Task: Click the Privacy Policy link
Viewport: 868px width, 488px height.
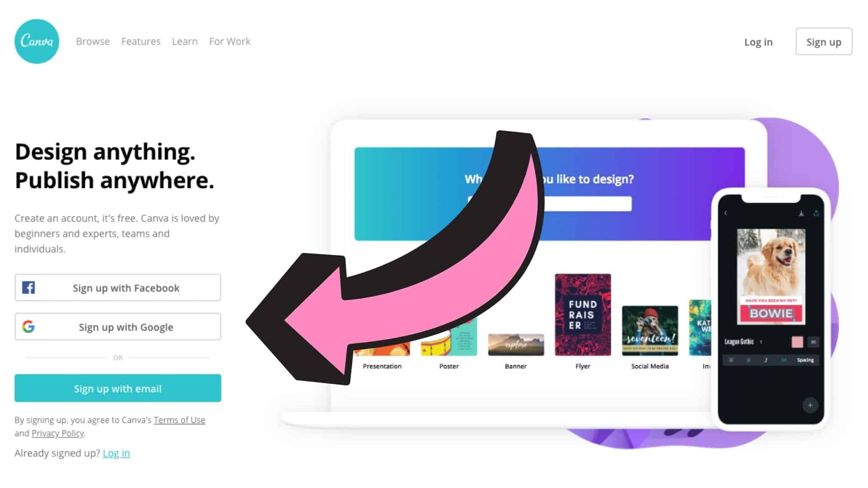Action: pyautogui.click(x=57, y=433)
